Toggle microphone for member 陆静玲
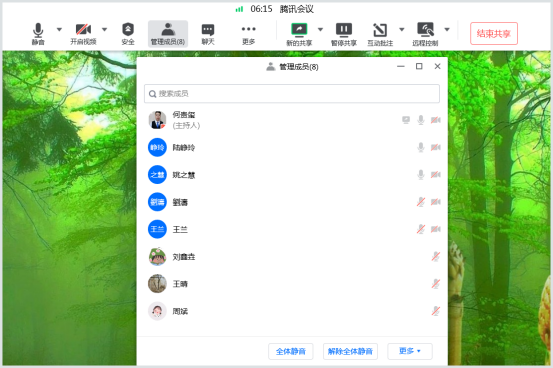Image resolution: width=553 pixels, height=368 pixels. tap(421, 147)
